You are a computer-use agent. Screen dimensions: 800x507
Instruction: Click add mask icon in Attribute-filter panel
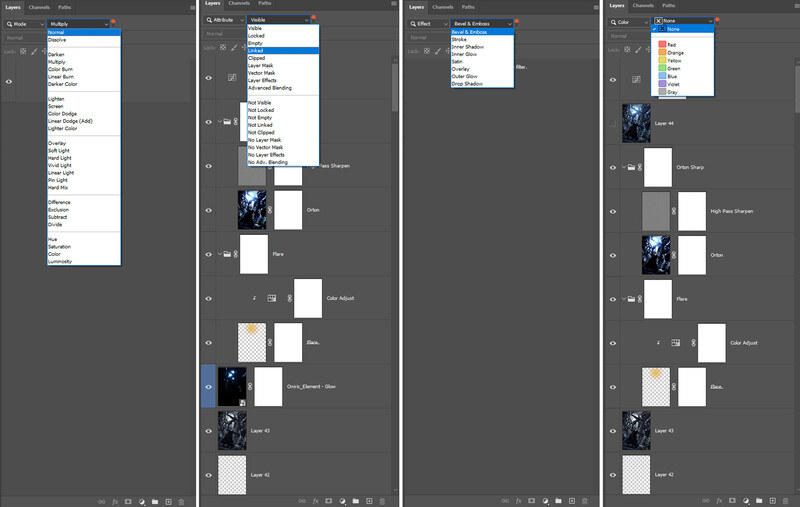pyautogui.click(x=329, y=501)
